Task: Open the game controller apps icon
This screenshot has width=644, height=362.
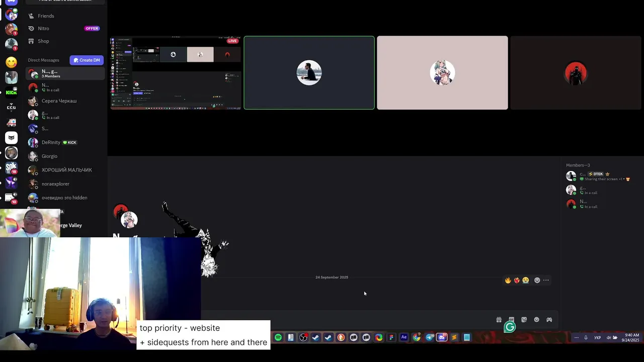Action: [549, 320]
